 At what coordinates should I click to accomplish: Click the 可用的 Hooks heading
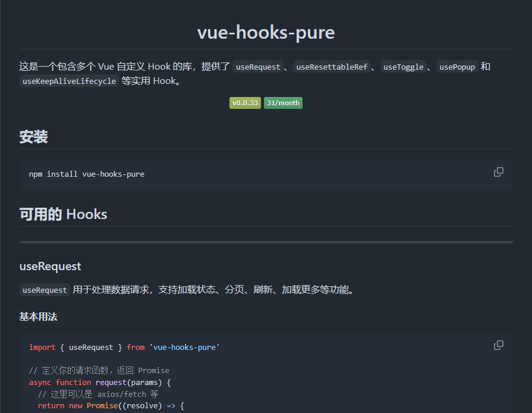pyautogui.click(x=63, y=214)
